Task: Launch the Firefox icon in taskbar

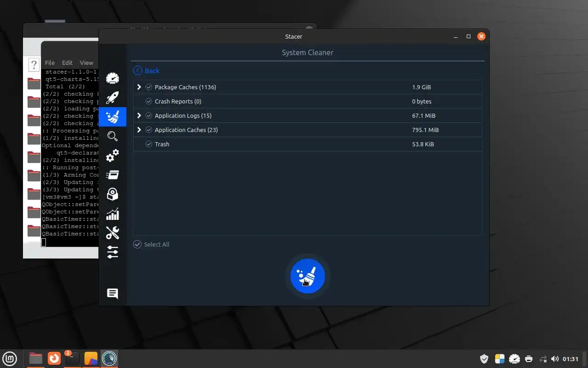Action: 54,358
